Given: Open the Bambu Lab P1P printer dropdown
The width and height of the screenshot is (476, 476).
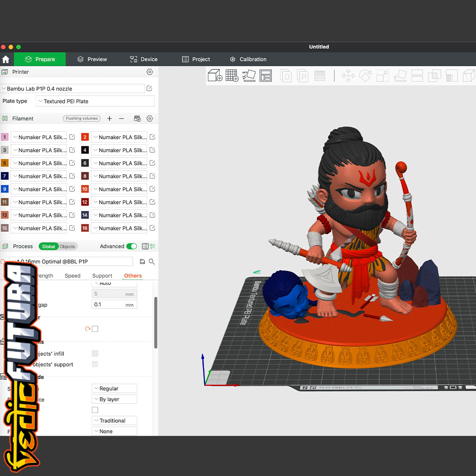Looking at the screenshot, I should tap(73, 88).
